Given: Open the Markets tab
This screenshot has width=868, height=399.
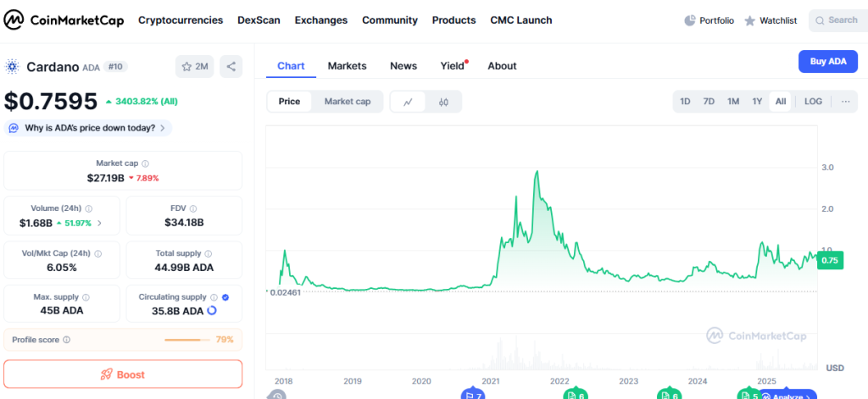Looking at the screenshot, I should tap(347, 66).
